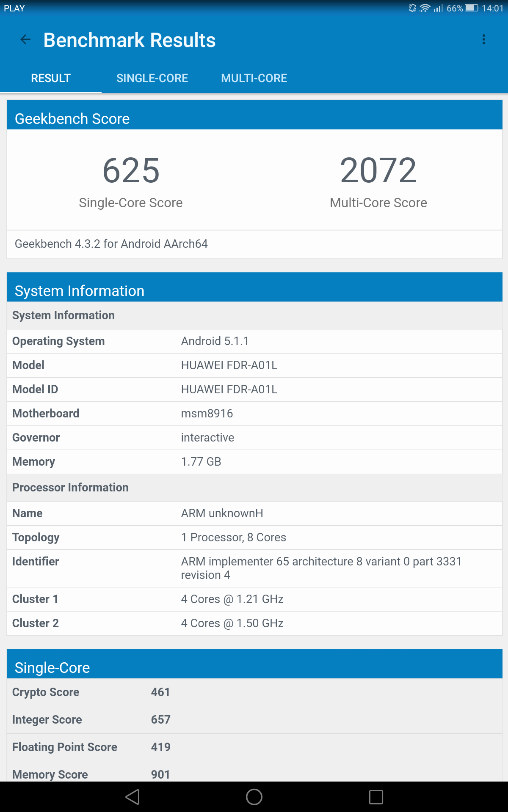Tap the battery percentage 66%

tap(455, 8)
